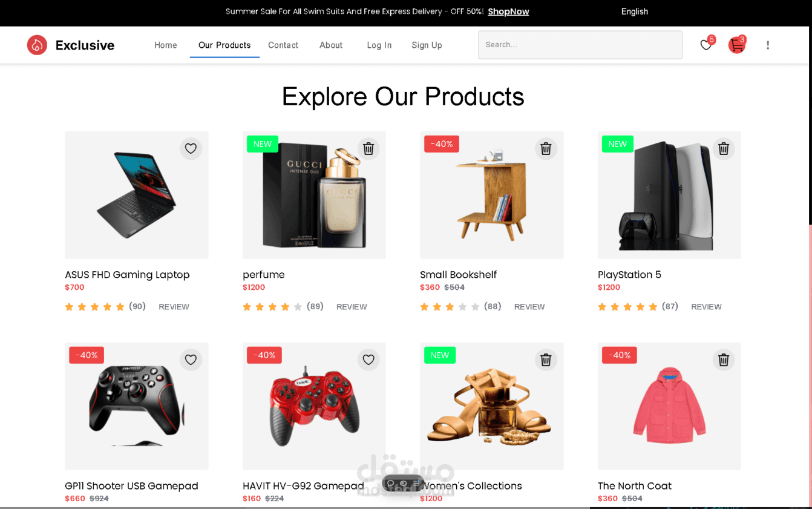The image size is (812, 509).
Task: Open the Contact page tab
Action: [x=283, y=45]
